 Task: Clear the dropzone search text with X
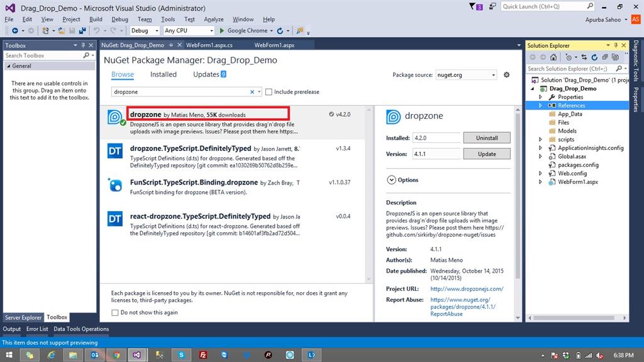pyautogui.click(x=252, y=92)
